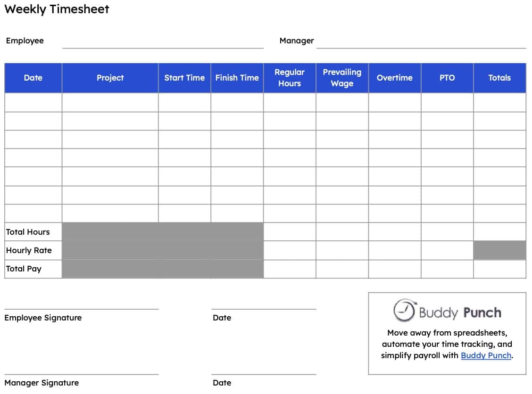Open the Buddy Punch hyperlink

486,355
